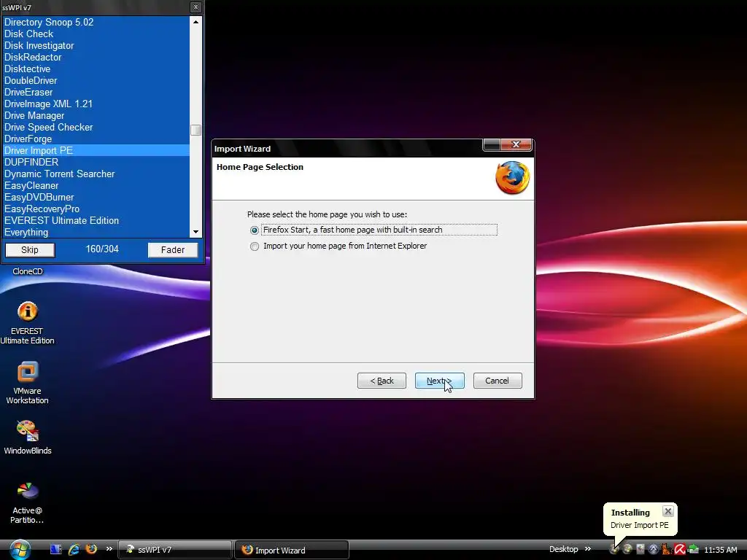Close the ssWPI v7 window
This screenshot has height=560, width=747.
(x=196, y=7)
